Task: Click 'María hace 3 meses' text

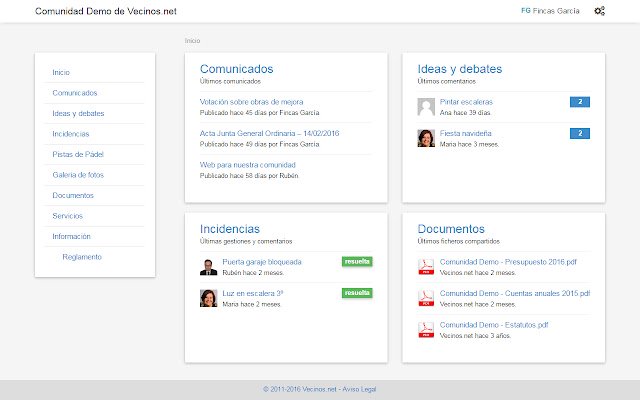Action: click(x=469, y=144)
